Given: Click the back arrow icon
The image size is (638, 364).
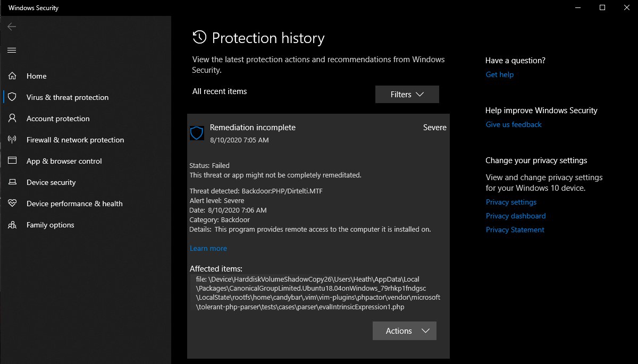Looking at the screenshot, I should tap(12, 27).
